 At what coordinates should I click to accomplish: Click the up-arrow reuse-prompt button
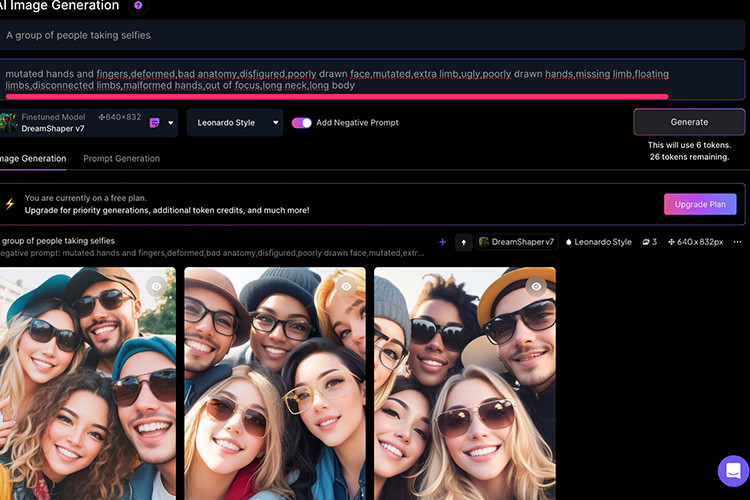click(x=463, y=242)
